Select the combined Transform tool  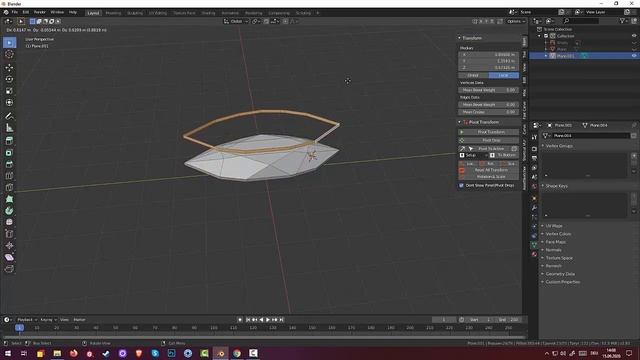[9, 102]
